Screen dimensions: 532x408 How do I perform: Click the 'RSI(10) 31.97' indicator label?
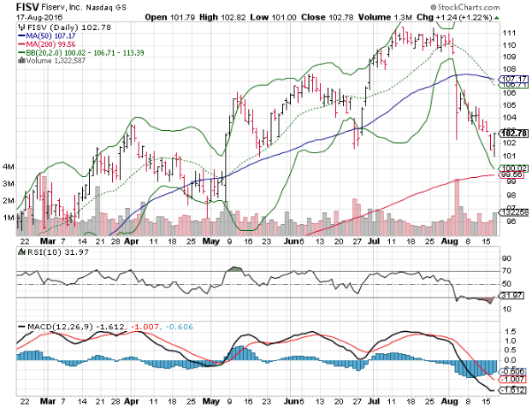point(58,251)
